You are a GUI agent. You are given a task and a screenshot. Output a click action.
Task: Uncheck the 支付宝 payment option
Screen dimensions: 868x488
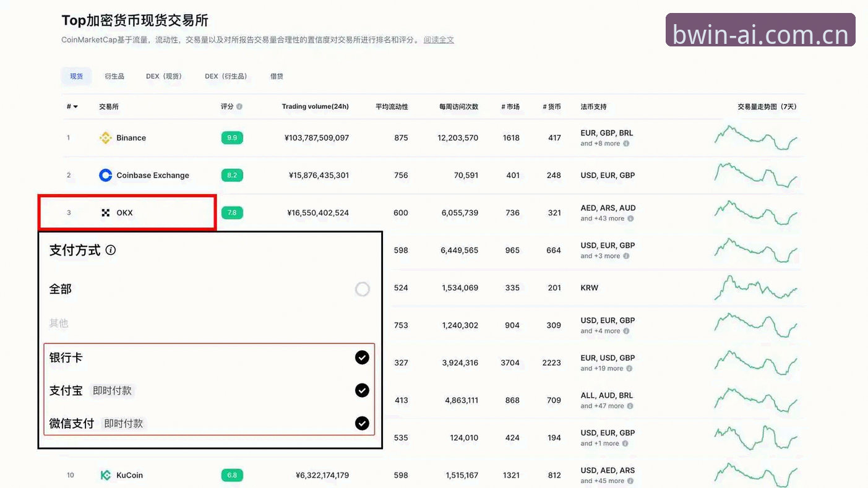pyautogui.click(x=362, y=390)
